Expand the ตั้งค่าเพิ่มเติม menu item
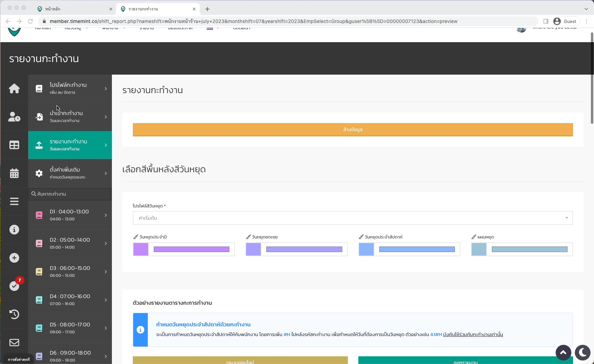 70,173
